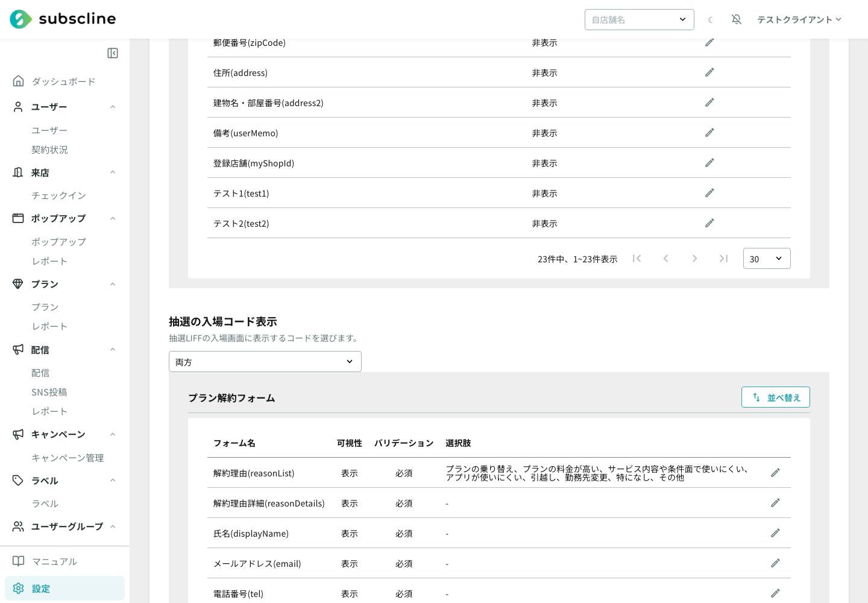
Task: Open the 両方 entry code dropdown
Action: [x=265, y=362]
